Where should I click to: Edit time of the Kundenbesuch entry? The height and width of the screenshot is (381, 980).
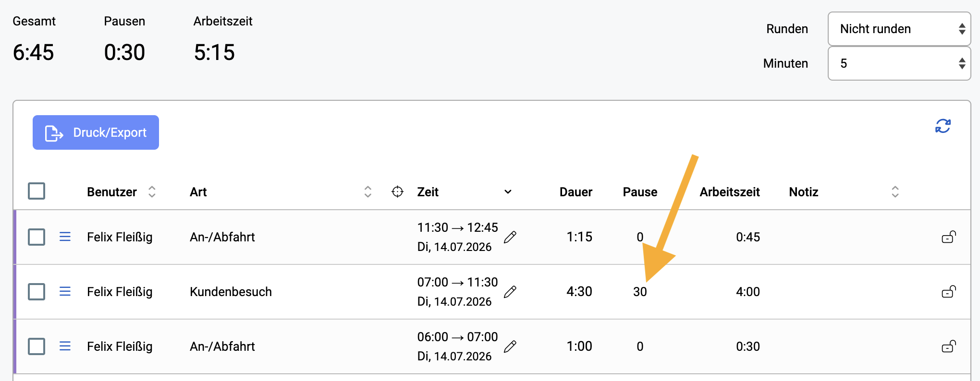click(510, 292)
